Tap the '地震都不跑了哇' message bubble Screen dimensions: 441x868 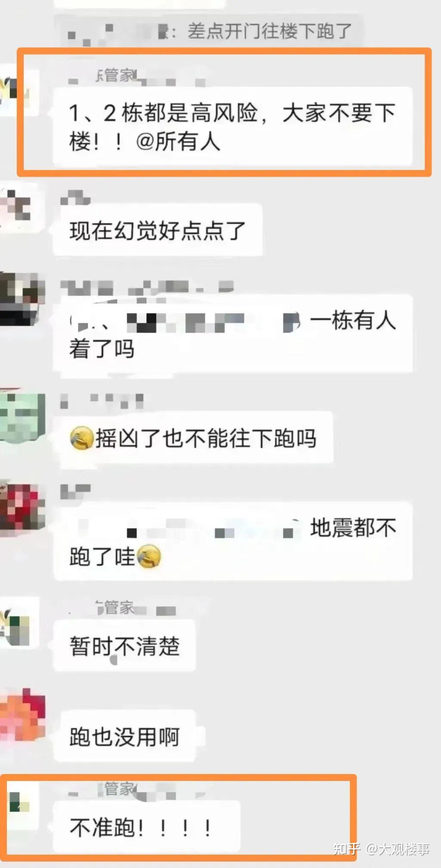tap(233, 541)
